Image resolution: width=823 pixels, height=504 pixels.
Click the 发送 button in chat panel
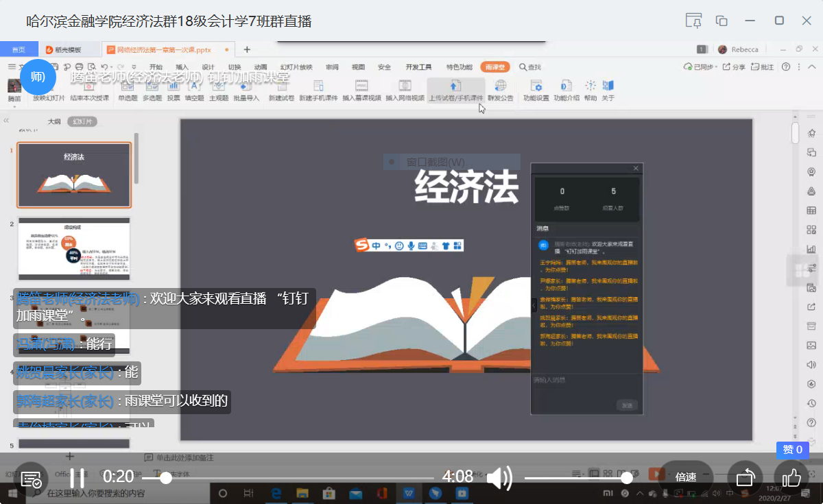point(627,405)
